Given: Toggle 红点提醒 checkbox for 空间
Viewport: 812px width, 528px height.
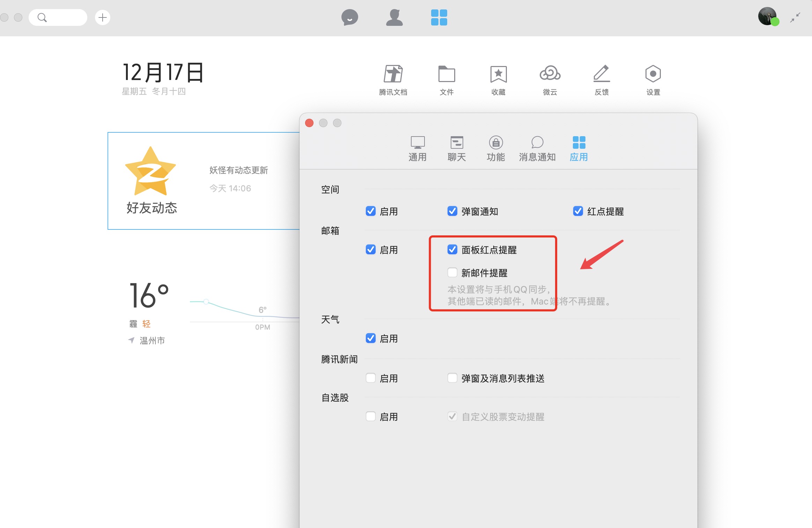Looking at the screenshot, I should (578, 211).
